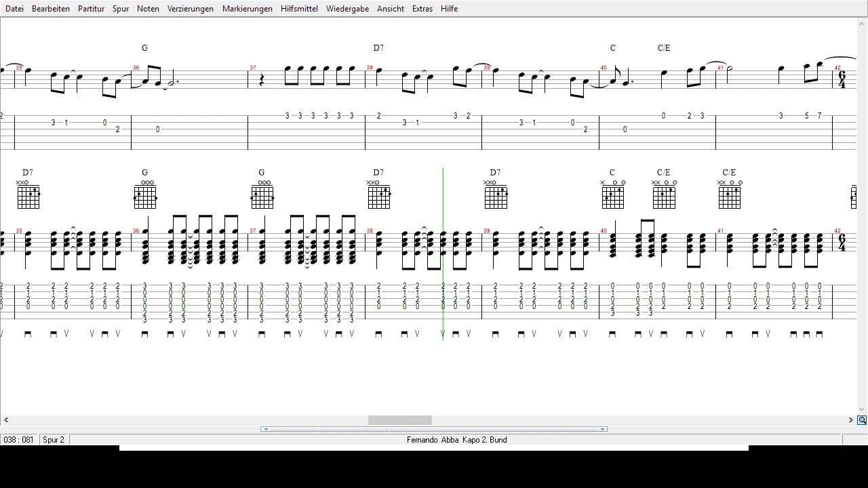868x488 pixels.
Task: Click measure number 39 in the lower staff
Action: [x=487, y=231]
